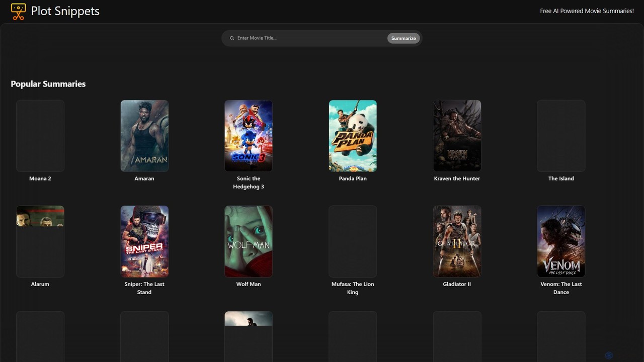
Task: Open the Venom: The Last Dance poster
Action: pyautogui.click(x=561, y=241)
